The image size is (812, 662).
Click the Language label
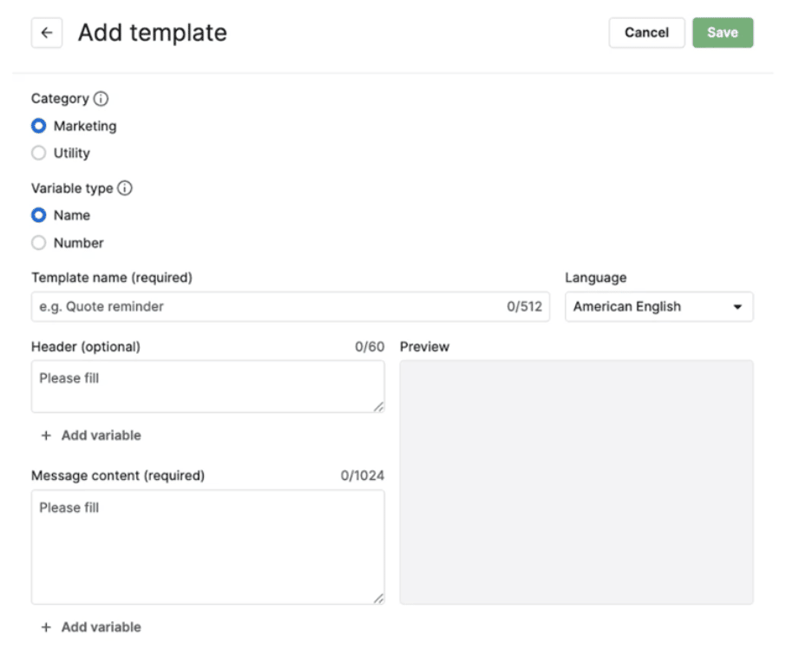[x=595, y=278]
